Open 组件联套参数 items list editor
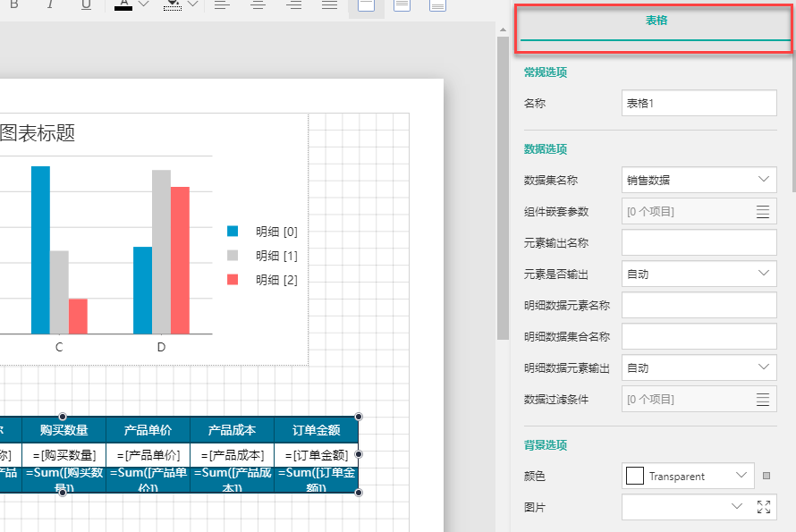The width and height of the screenshot is (796, 532). click(x=762, y=212)
